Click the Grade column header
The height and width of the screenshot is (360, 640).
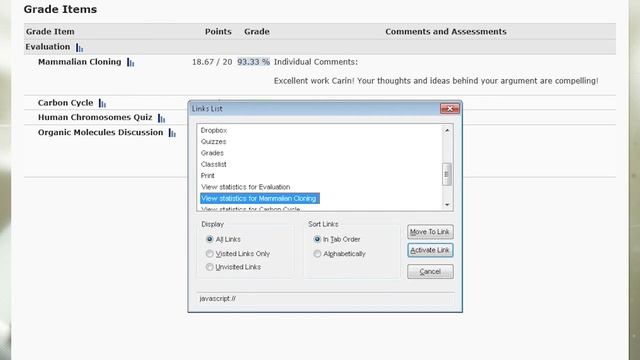257,31
